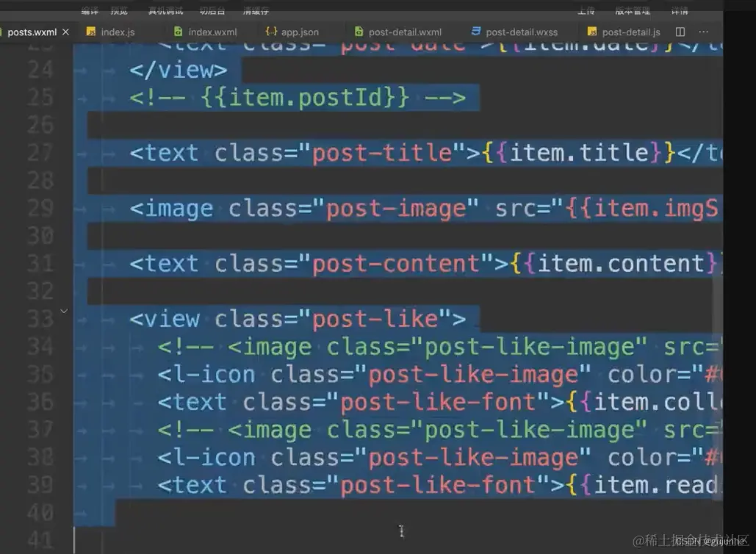Screen dimensions: 756x554
Task: Click line number 31 in the gutter
Action: click(x=40, y=264)
